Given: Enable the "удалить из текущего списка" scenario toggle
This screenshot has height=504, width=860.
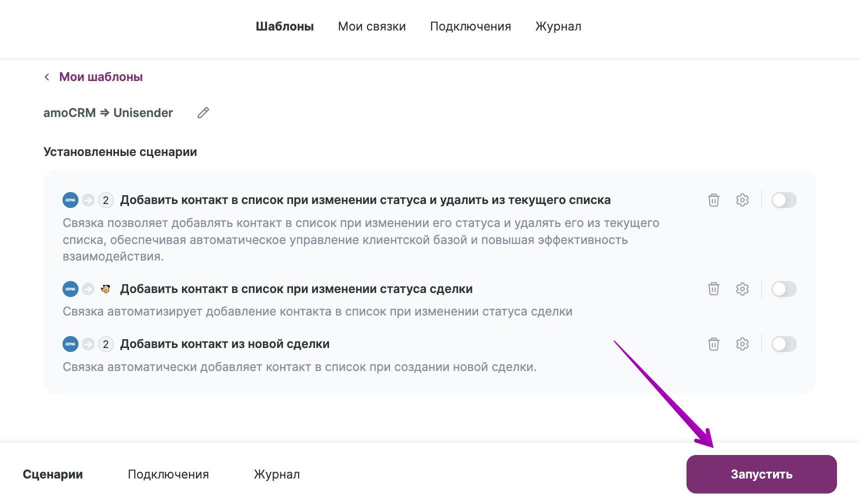Looking at the screenshot, I should click(784, 200).
